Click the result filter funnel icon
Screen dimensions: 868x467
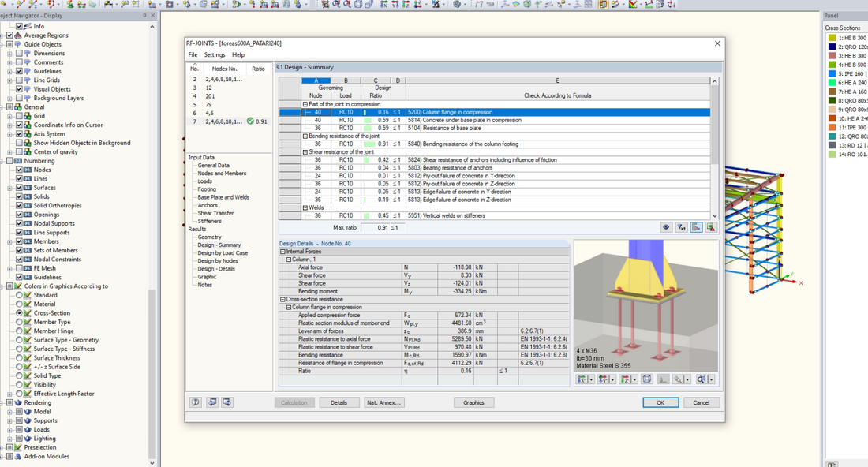click(681, 227)
